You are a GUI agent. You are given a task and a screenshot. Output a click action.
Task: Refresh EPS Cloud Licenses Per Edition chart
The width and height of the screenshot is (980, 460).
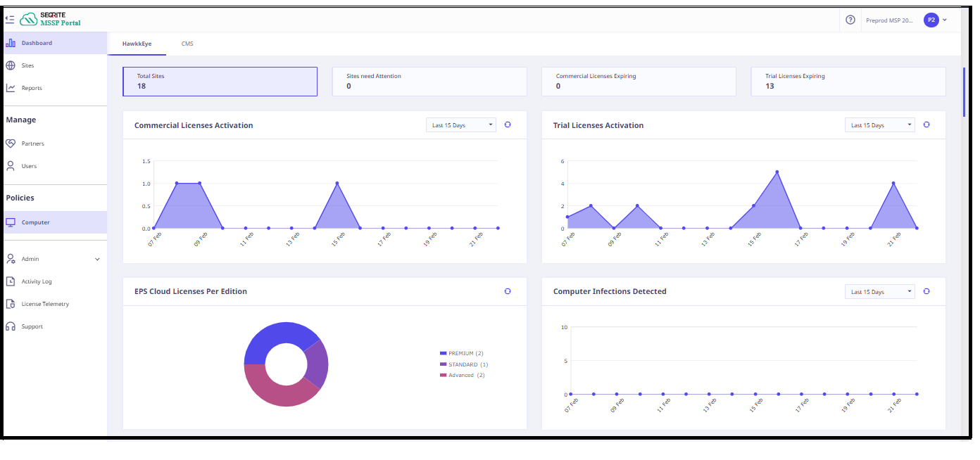tap(508, 291)
